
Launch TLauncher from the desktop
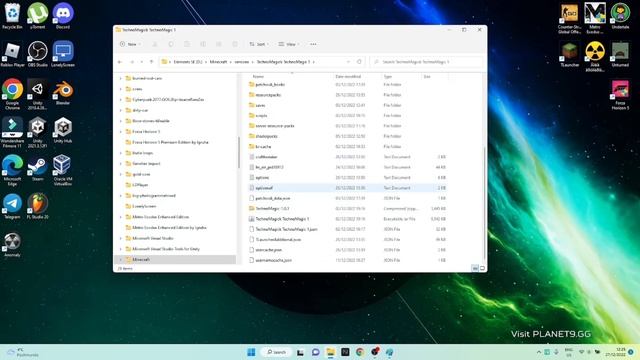point(569,53)
